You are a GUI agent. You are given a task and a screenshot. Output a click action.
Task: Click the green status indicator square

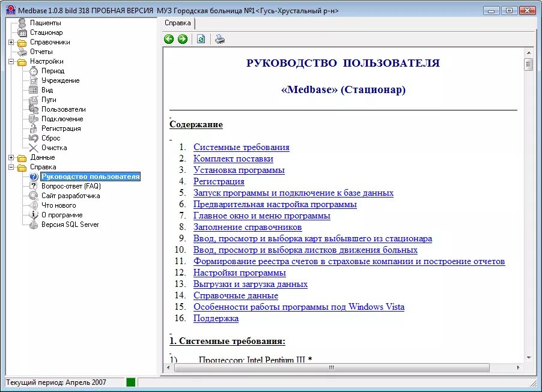(130, 382)
